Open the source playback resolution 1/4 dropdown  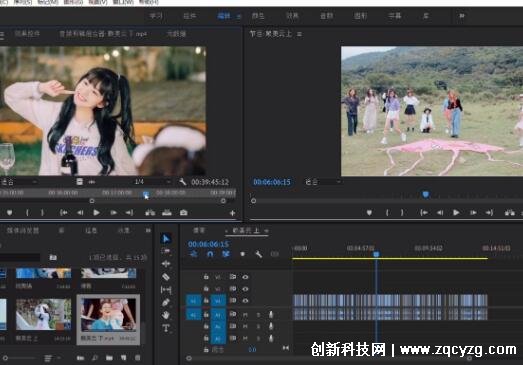coord(153,182)
